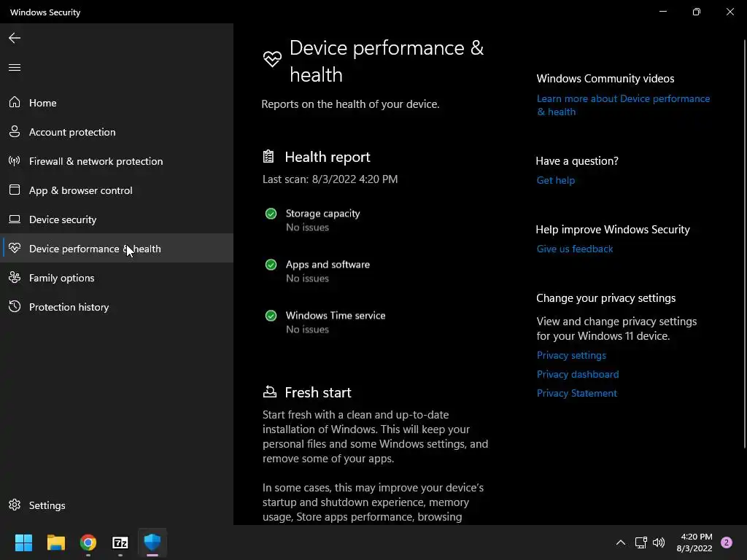Click the Home house icon
747x560 pixels.
click(x=15, y=102)
